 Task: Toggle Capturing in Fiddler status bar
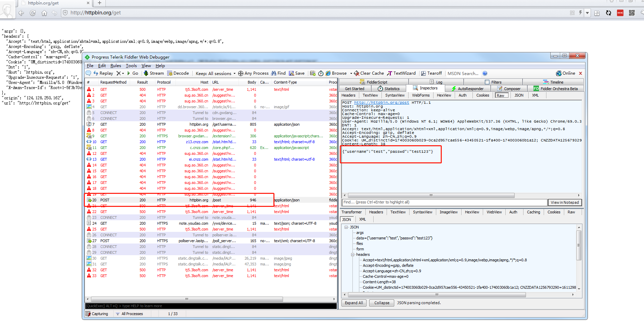coord(97,314)
